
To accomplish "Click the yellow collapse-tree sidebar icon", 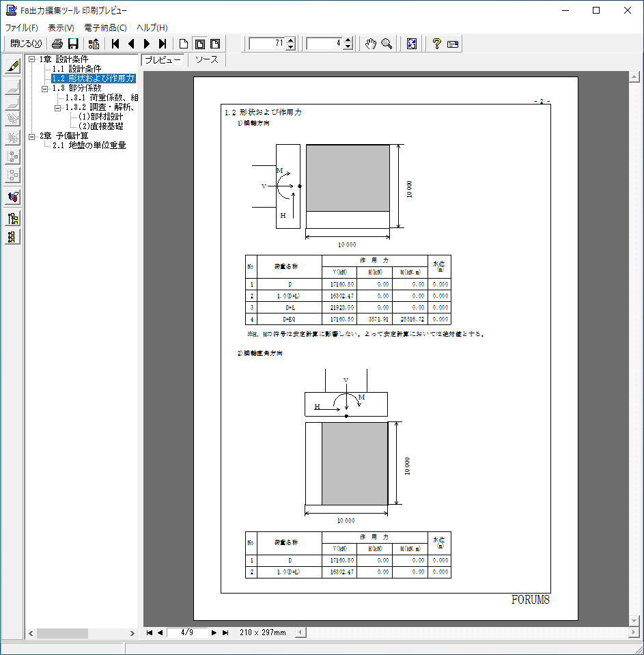I will tap(13, 237).
